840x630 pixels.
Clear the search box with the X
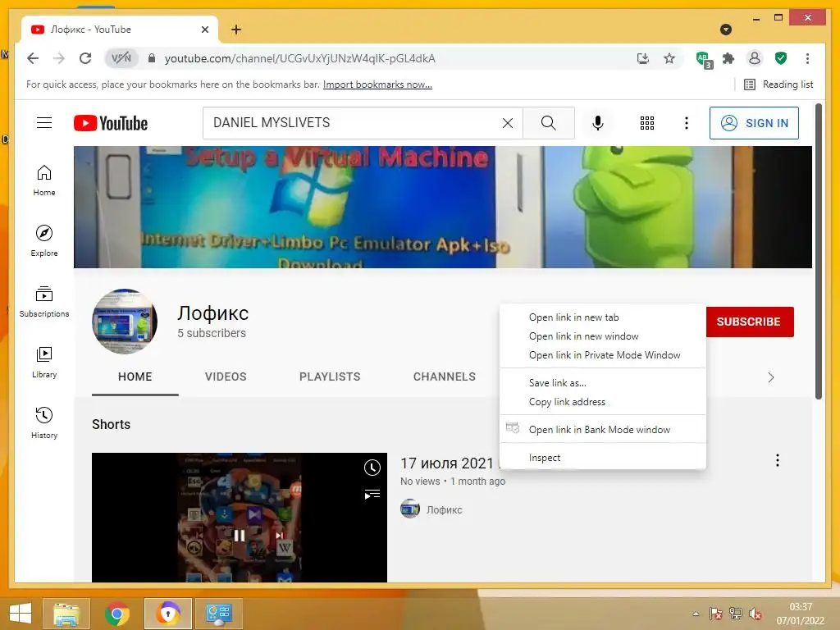click(507, 123)
